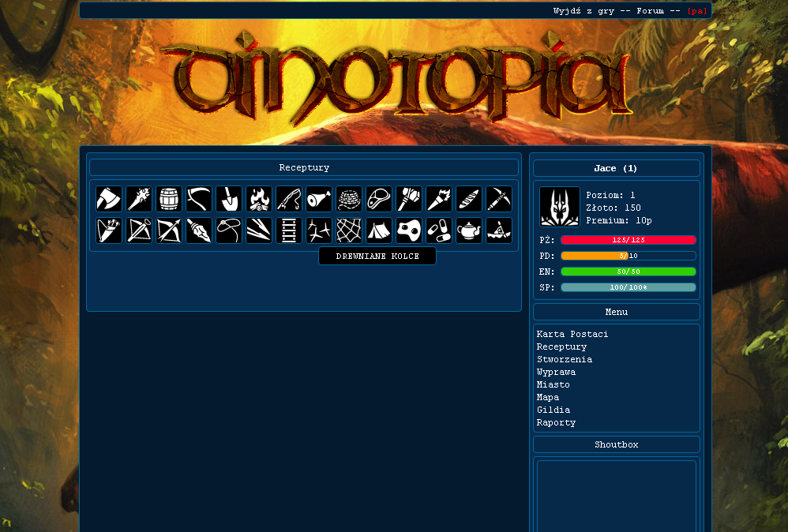This screenshot has width=788, height=532.
Task: Click the orange PD experience bar
Action: (x=629, y=256)
